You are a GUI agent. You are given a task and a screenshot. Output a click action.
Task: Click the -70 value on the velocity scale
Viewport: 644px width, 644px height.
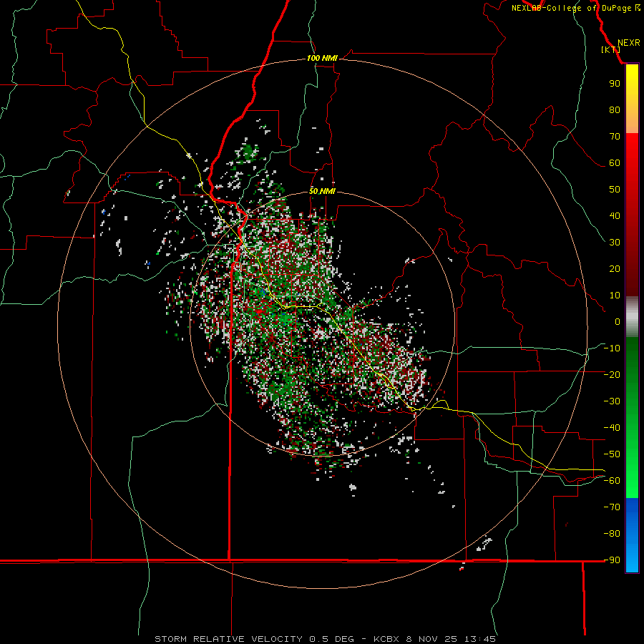612,507
